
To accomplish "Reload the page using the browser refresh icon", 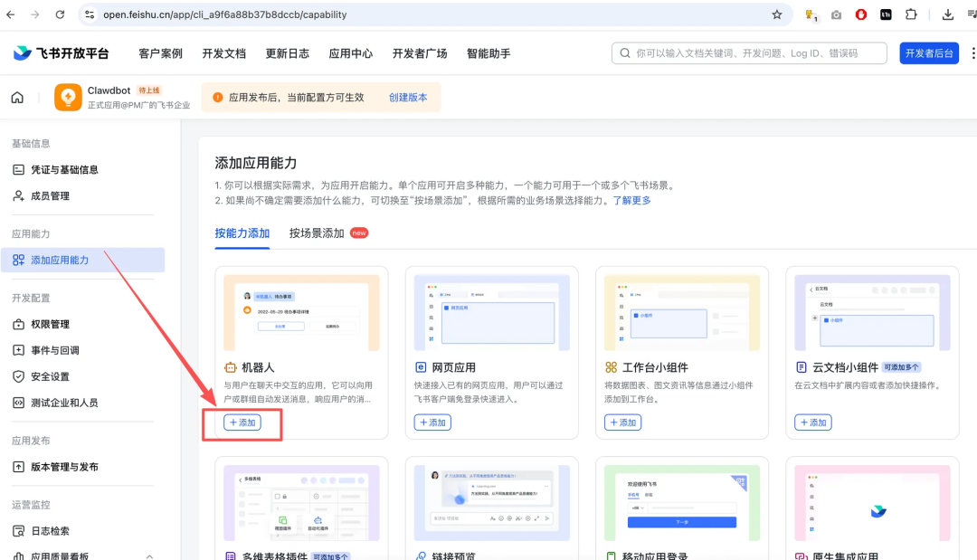I will point(60,14).
